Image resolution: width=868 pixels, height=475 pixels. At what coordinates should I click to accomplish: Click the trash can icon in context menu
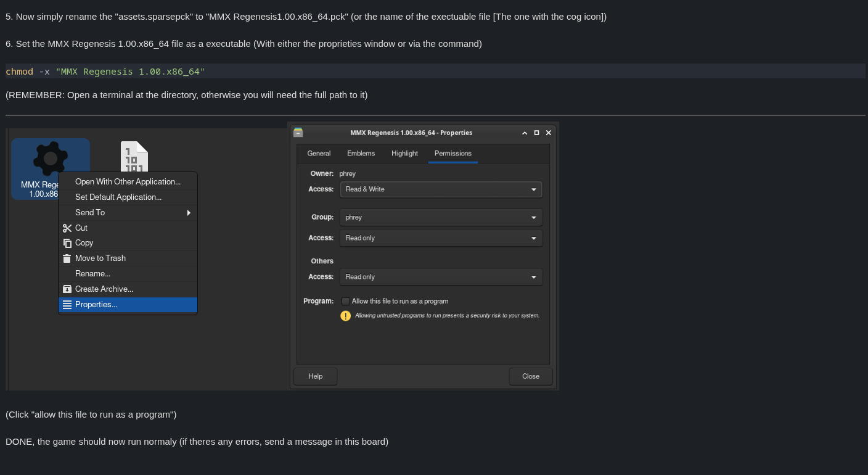click(67, 258)
